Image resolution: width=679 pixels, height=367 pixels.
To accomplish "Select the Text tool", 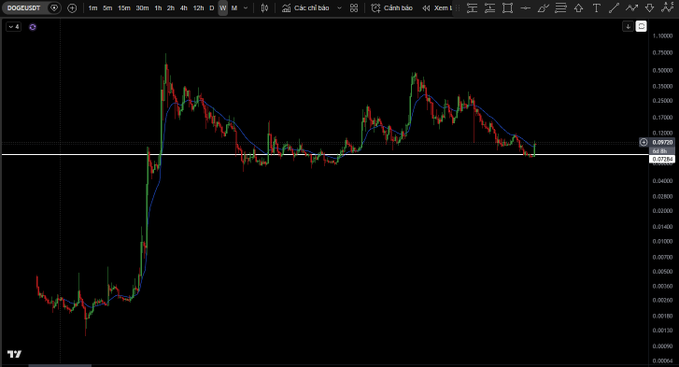I will (x=596, y=8).
